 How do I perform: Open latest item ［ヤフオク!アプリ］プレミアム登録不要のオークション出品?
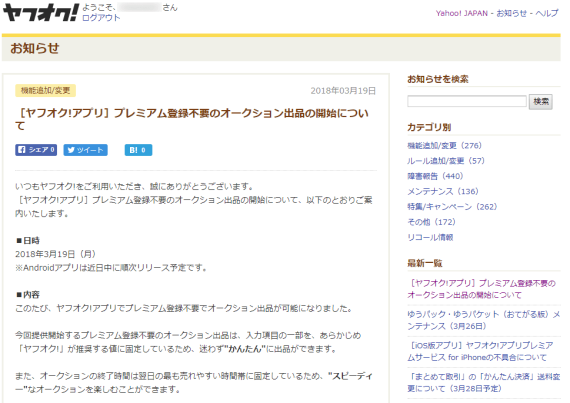point(481,289)
